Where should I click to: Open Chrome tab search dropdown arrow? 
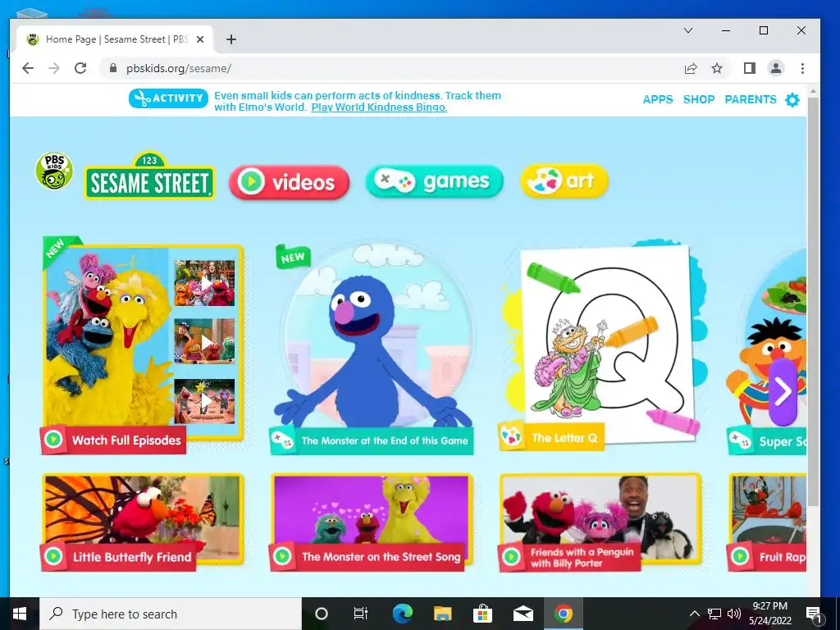coord(688,30)
